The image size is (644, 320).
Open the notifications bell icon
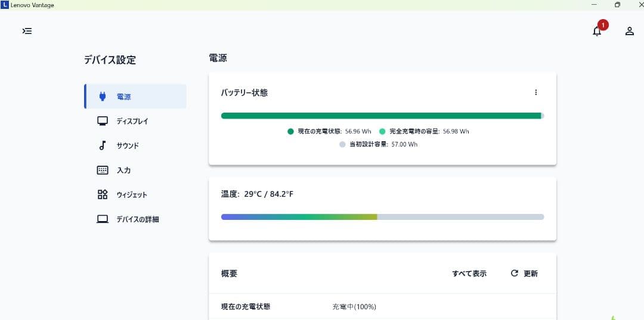pos(597,31)
